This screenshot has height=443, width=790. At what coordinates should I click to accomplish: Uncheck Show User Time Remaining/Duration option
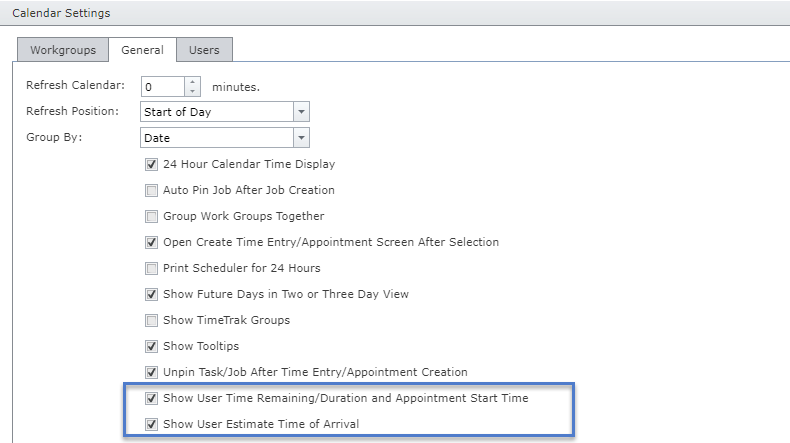(x=152, y=398)
